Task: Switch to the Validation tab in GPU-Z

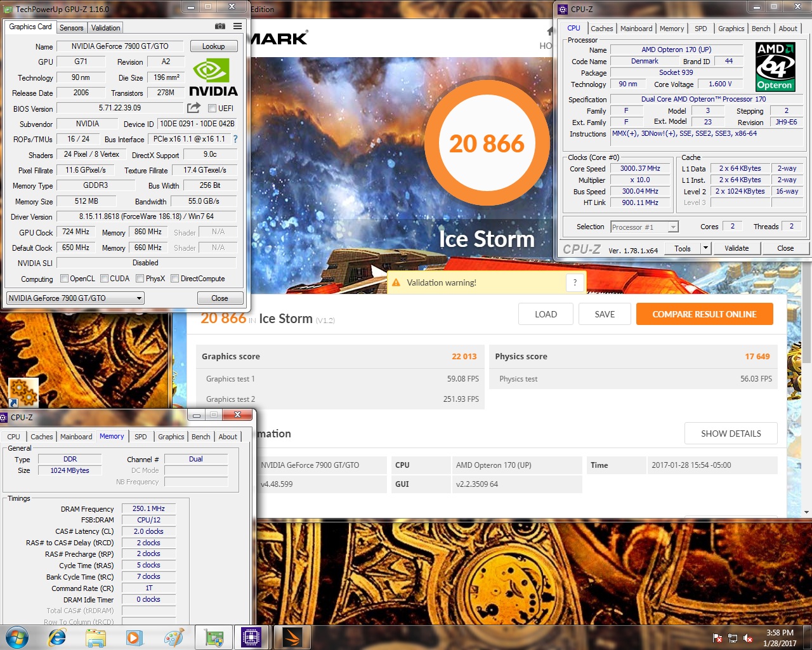Action: click(105, 28)
